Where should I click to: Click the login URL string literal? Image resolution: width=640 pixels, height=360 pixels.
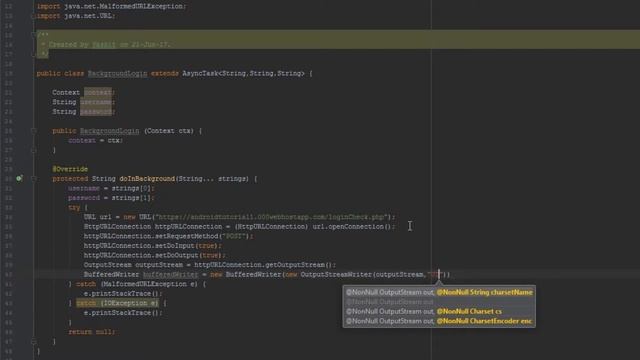tap(270, 217)
